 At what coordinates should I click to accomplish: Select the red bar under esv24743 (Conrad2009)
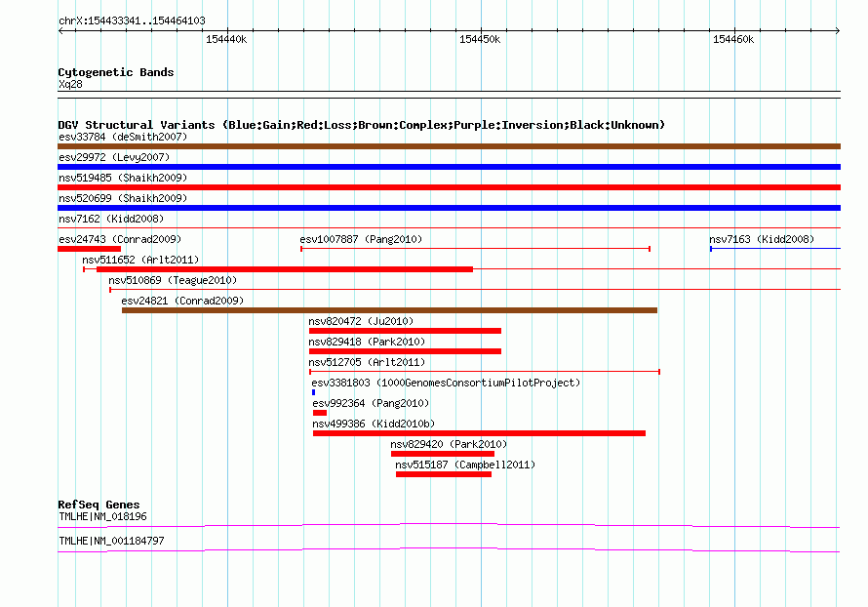[89, 249]
